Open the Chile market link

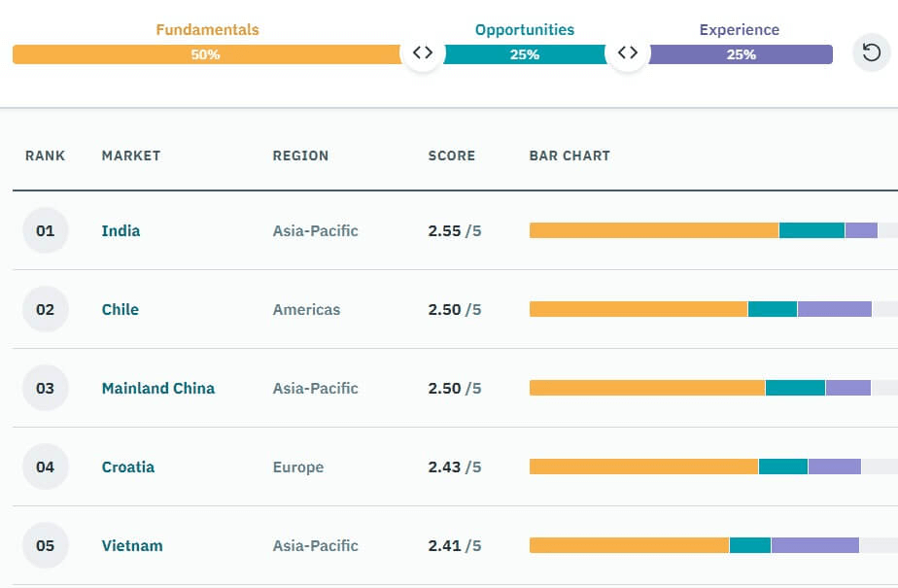coord(121,310)
